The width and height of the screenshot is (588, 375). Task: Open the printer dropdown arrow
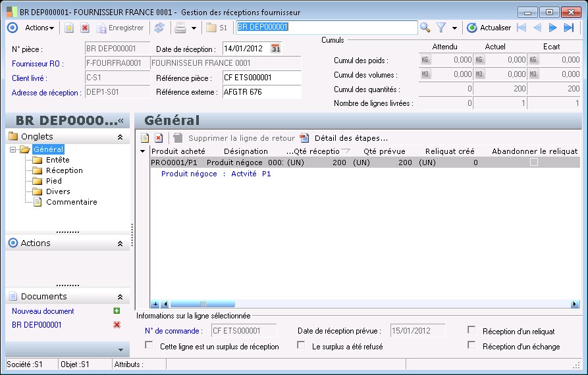tap(194, 28)
